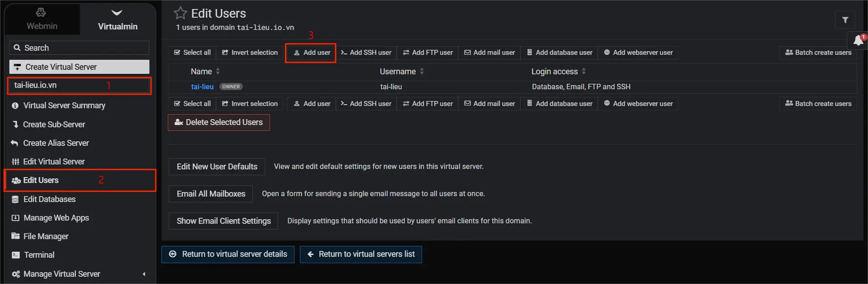Screen dimensions: 868x284
Task: Click Show Email Client Settings button
Action: 223,221
